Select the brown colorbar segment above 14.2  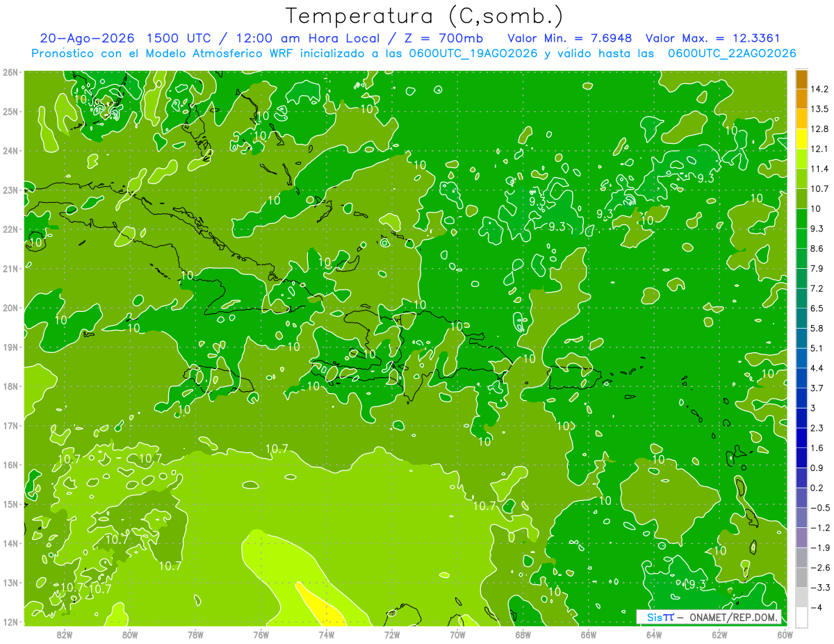[801, 79]
